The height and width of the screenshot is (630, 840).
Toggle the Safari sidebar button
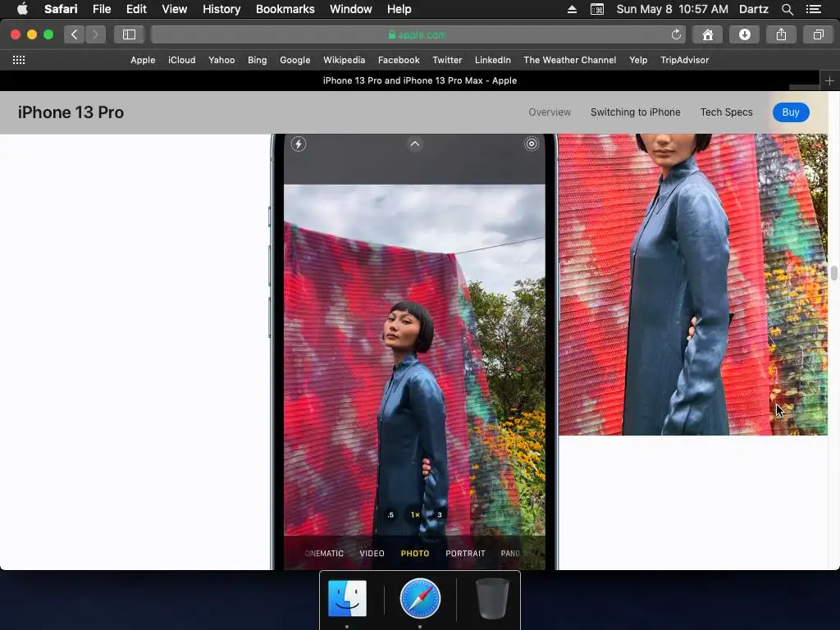[x=129, y=34]
